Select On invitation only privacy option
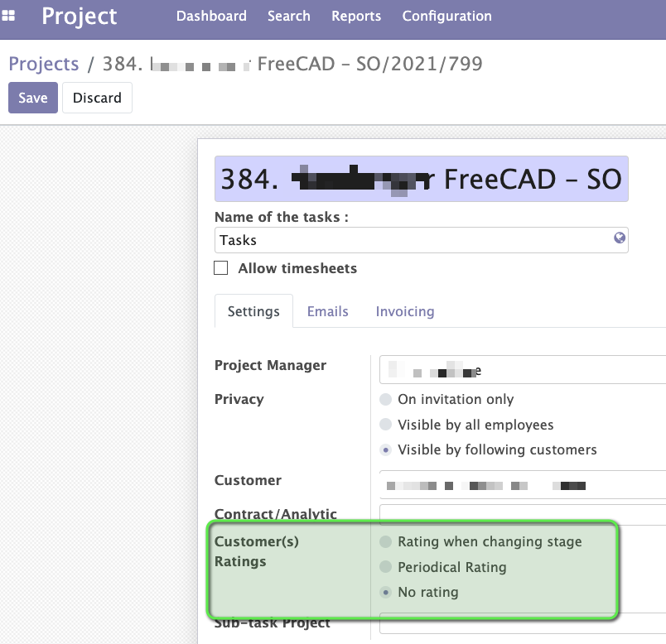 point(385,399)
